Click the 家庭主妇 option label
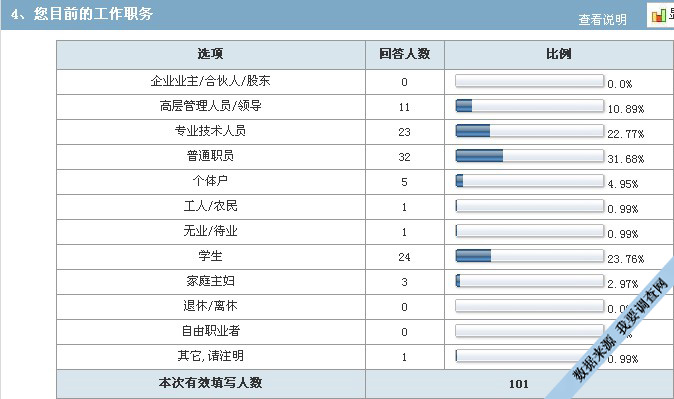 coord(211,281)
